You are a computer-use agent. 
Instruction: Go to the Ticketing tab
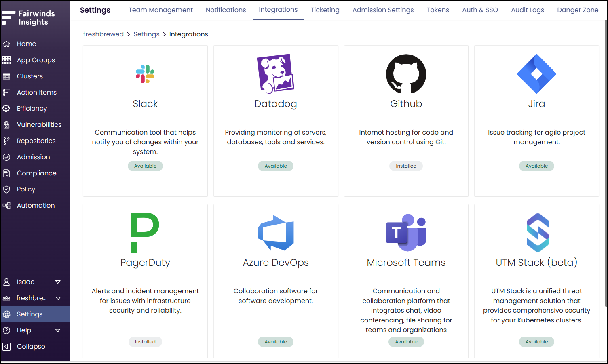tap(325, 10)
